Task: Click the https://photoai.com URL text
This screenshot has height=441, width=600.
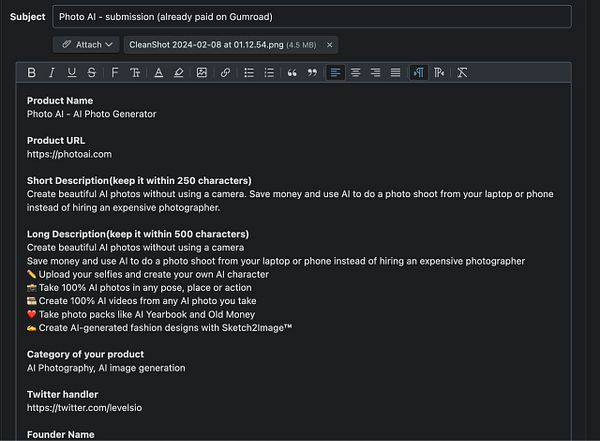Action: [x=69, y=154]
